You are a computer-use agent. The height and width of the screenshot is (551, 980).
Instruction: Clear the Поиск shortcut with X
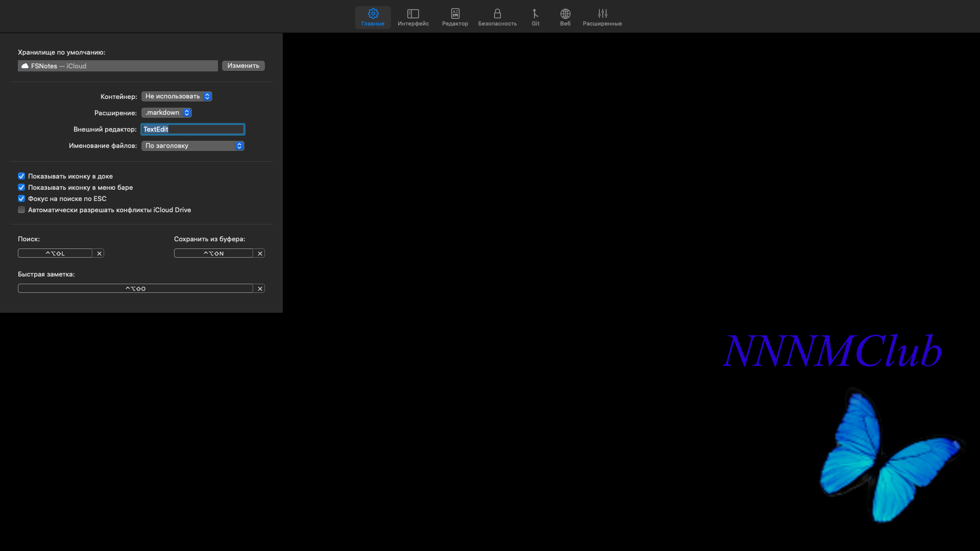[x=99, y=254]
